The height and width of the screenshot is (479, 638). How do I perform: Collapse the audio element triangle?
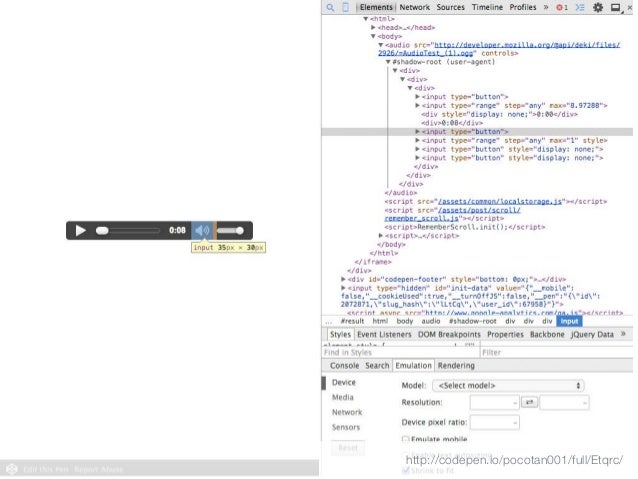point(381,45)
